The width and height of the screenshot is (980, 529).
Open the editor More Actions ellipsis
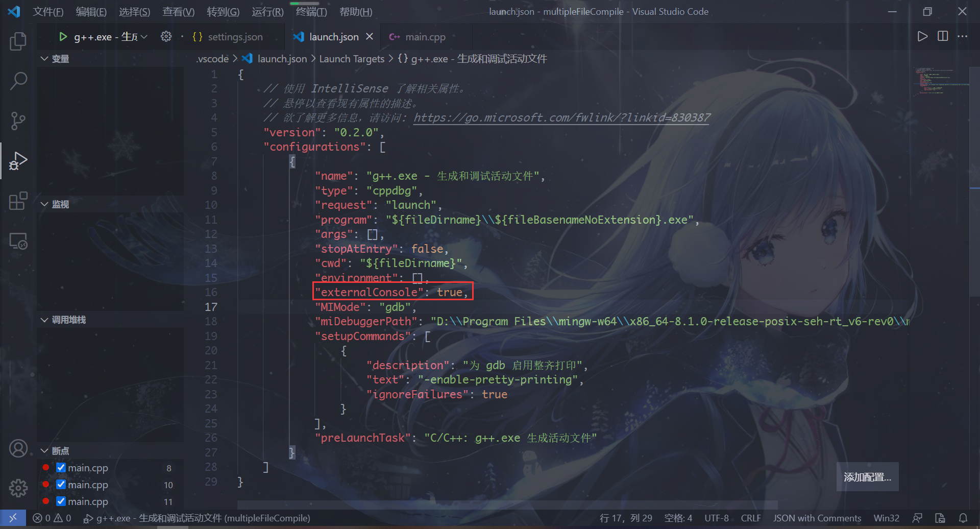tap(963, 36)
